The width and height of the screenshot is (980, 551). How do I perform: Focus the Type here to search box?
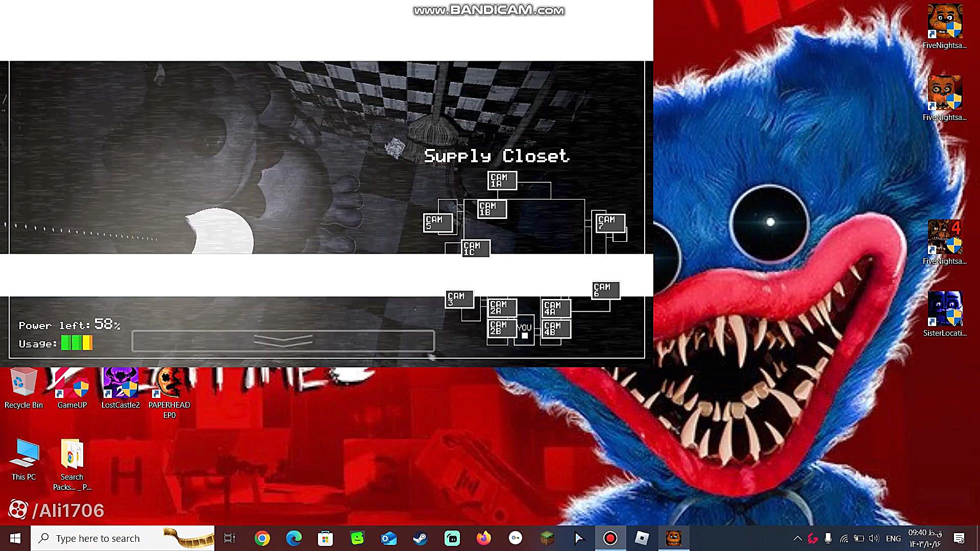(x=122, y=538)
